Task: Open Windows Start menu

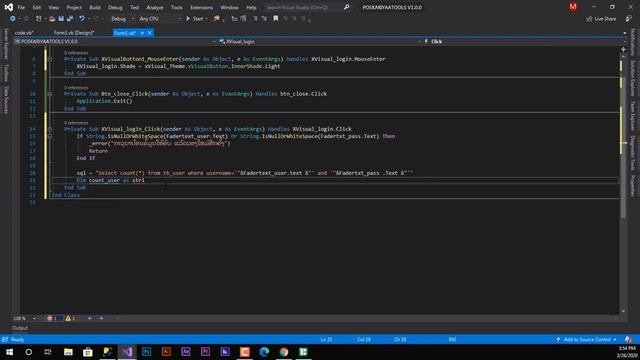Action: [9, 352]
